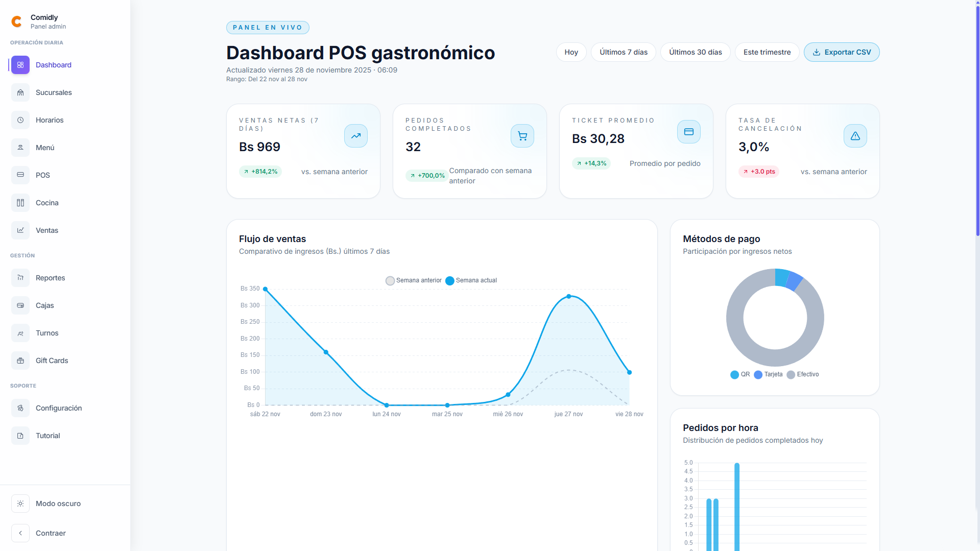The image size is (980, 551).
Task: Collapse the sidebar with Contraer
Action: tap(50, 533)
